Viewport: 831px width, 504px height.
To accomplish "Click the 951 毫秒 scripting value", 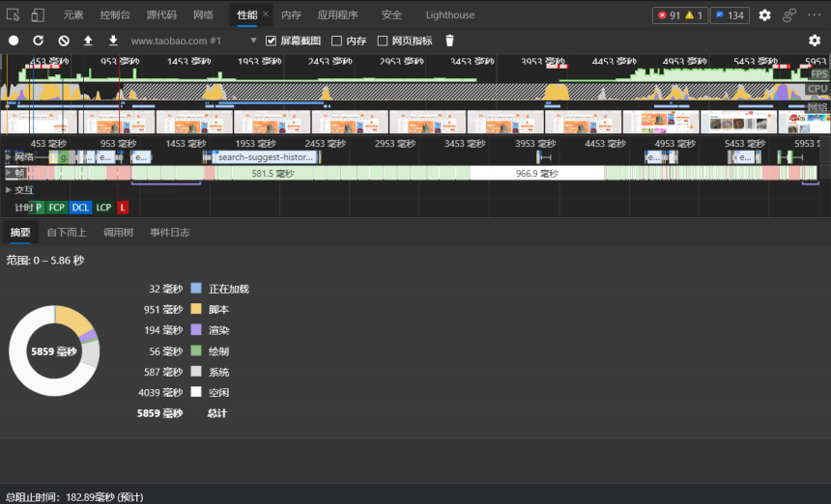I will click(x=163, y=309).
